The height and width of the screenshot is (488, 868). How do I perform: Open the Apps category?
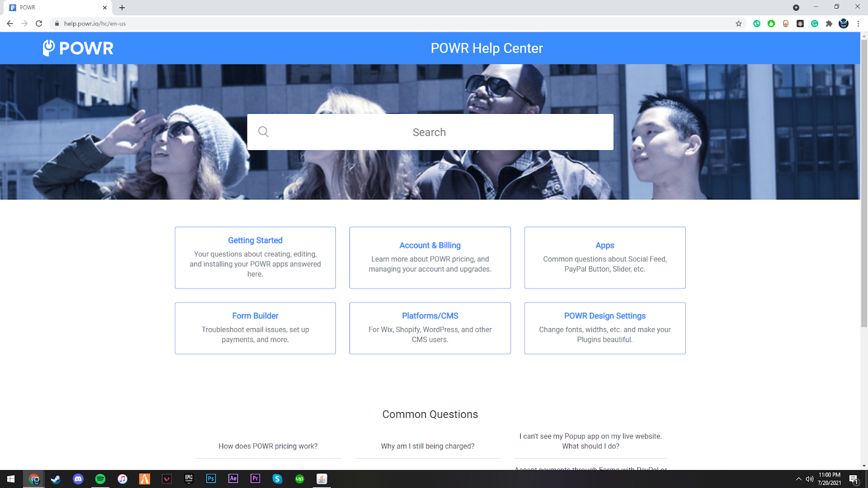pos(605,258)
